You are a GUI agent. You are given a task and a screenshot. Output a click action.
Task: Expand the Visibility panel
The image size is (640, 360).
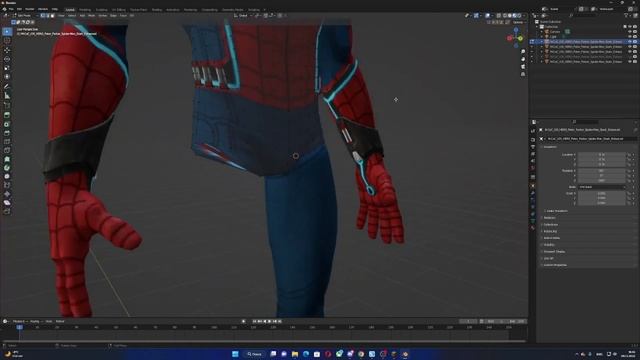point(549,245)
